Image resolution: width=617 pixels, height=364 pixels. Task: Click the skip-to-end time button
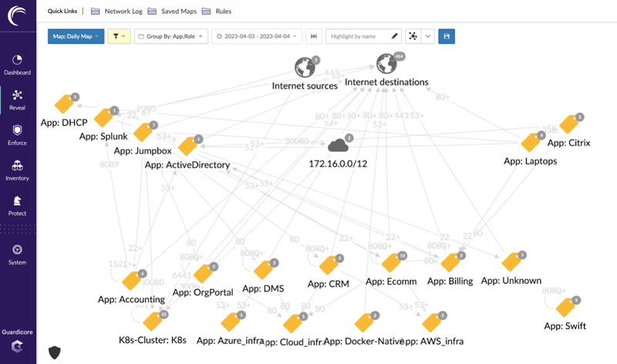pyautogui.click(x=314, y=36)
